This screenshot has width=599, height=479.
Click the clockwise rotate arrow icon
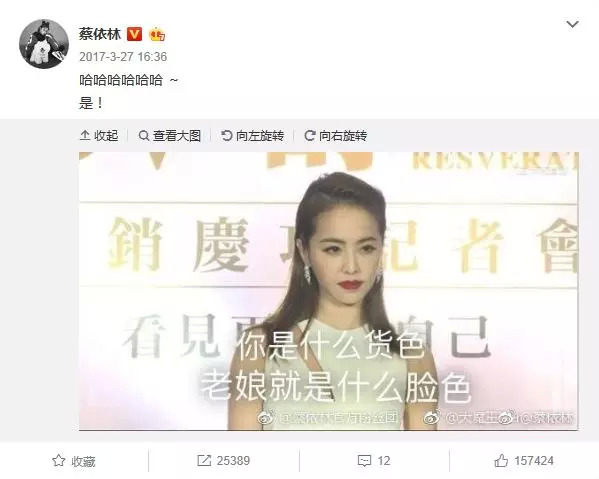pos(309,135)
